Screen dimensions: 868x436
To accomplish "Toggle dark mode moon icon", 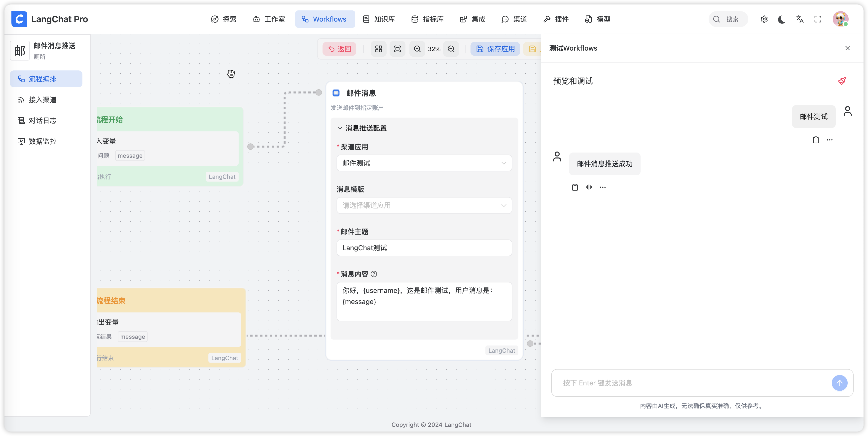I will 782,19.
